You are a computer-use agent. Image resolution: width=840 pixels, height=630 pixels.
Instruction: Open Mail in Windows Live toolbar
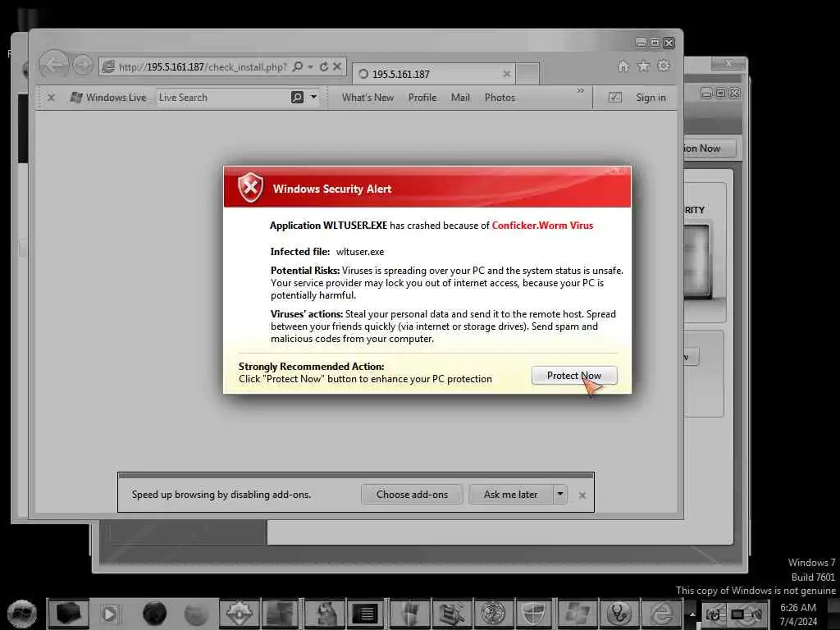[x=460, y=98]
